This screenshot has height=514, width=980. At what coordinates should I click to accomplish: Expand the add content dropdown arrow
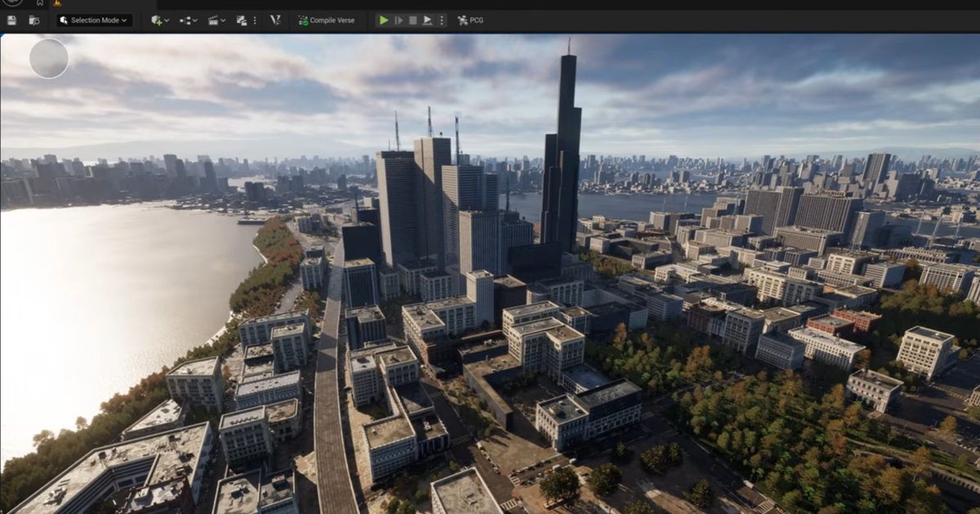[167, 20]
